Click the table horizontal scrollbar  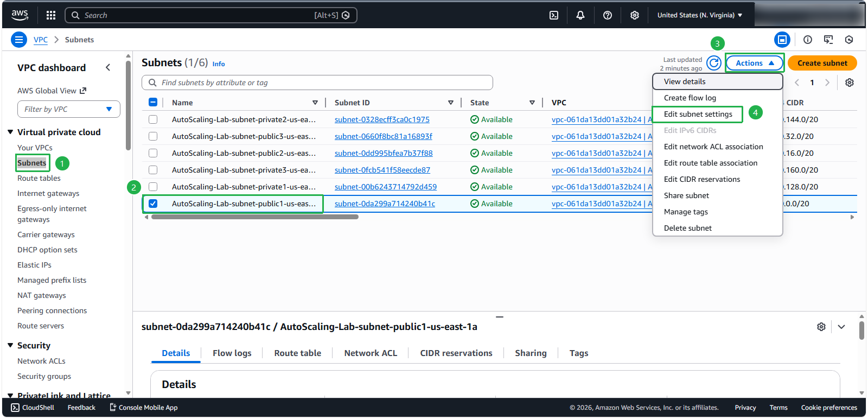255,217
